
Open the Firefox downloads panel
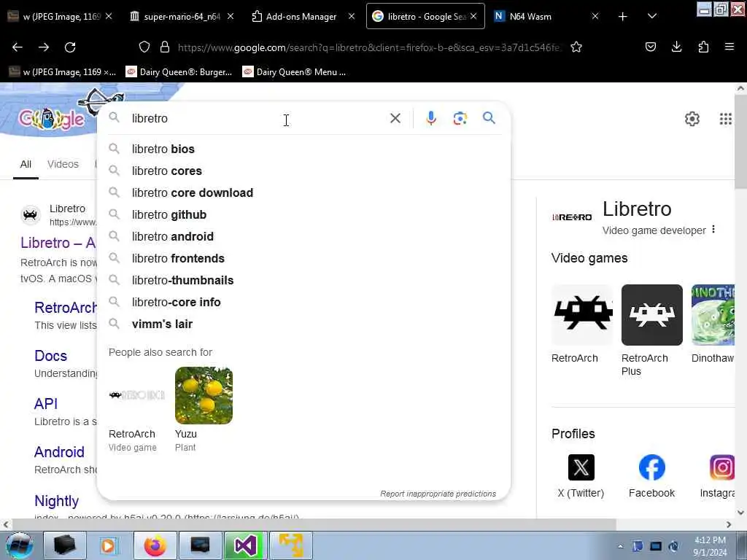pyautogui.click(x=676, y=47)
